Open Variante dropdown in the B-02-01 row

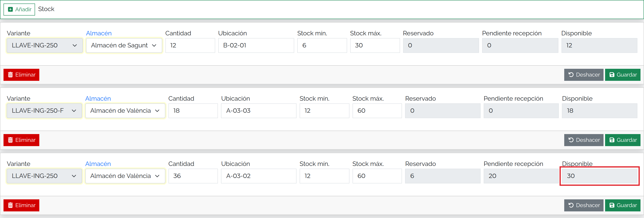tap(45, 45)
